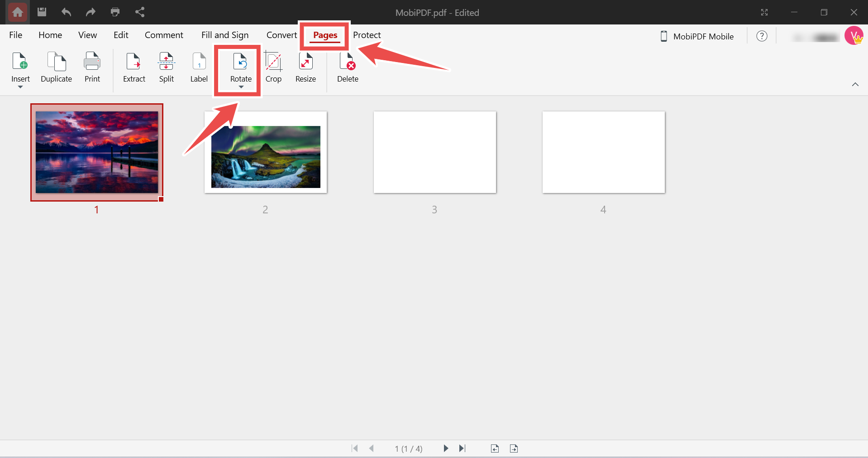
Task: Enter full screen with the expand icon
Action: [764, 12]
